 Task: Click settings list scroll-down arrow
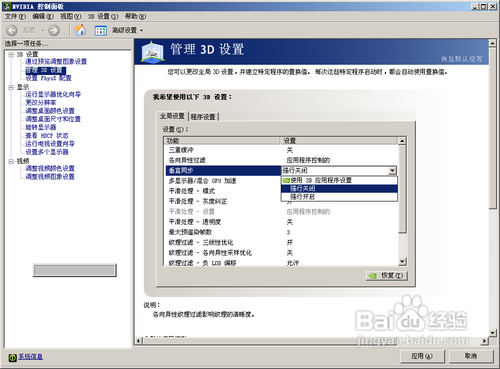[x=402, y=262]
